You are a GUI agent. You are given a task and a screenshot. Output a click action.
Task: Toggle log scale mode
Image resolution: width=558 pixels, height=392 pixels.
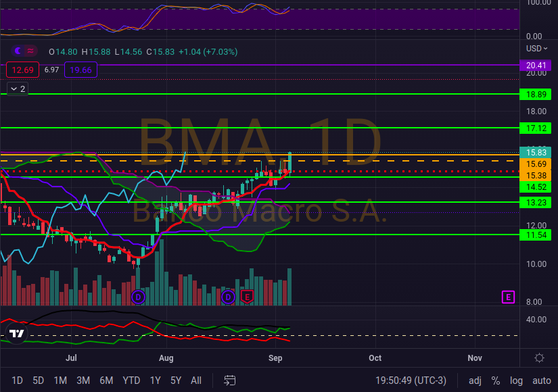coord(516,381)
